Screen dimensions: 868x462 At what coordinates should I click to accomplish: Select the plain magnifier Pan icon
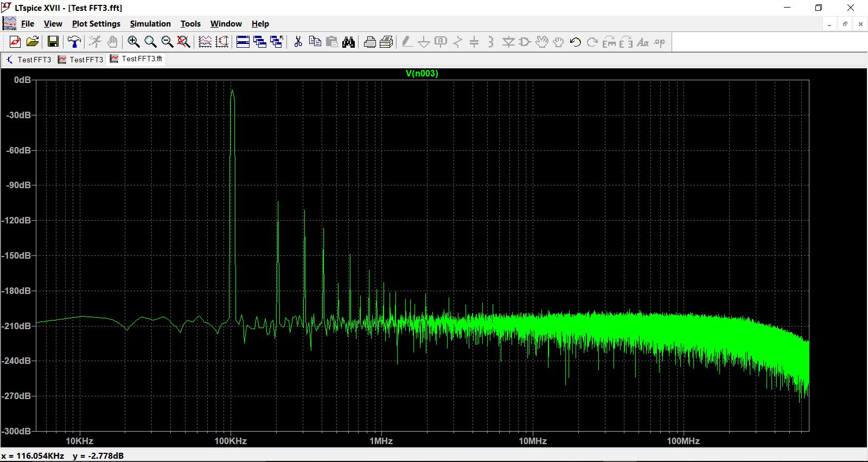(x=150, y=42)
